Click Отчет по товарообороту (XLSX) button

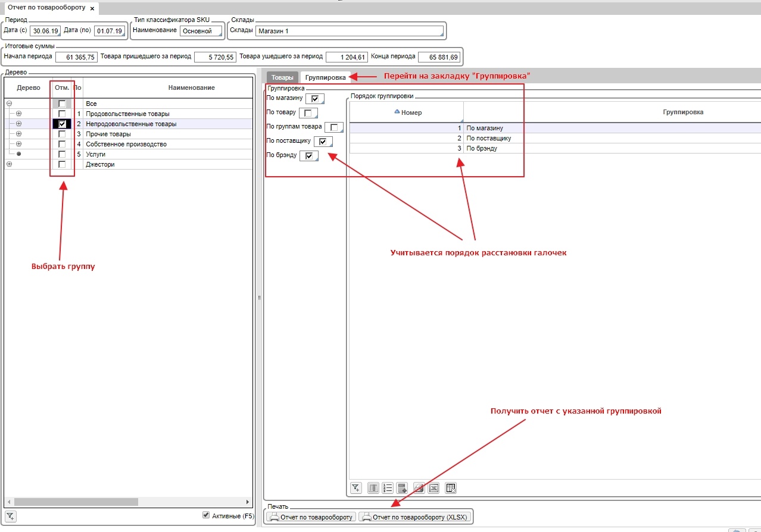[x=416, y=517]
